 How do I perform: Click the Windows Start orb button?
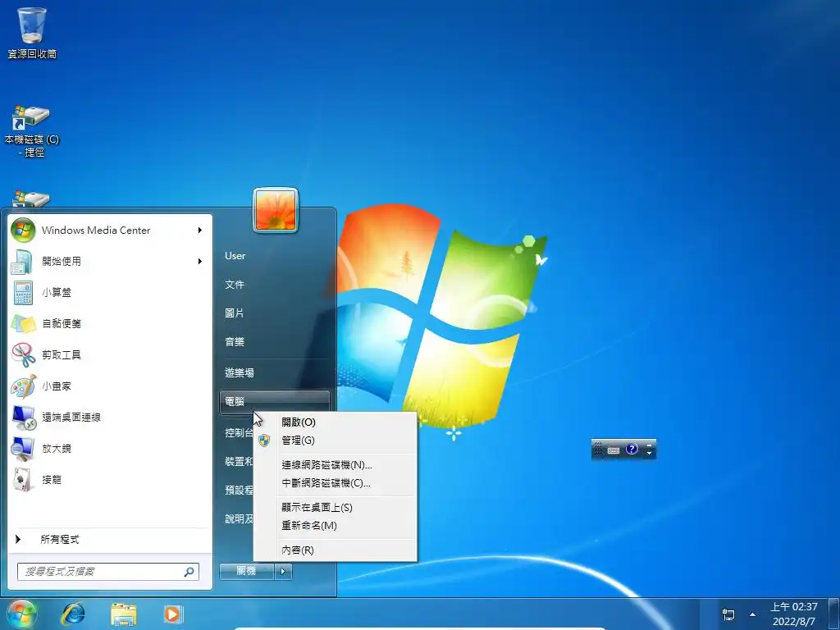click(x=21, y=614)
